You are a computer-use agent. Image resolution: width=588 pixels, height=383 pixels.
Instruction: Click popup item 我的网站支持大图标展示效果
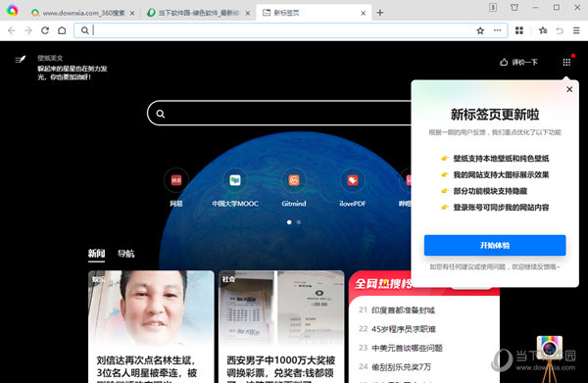pos(501,175)
